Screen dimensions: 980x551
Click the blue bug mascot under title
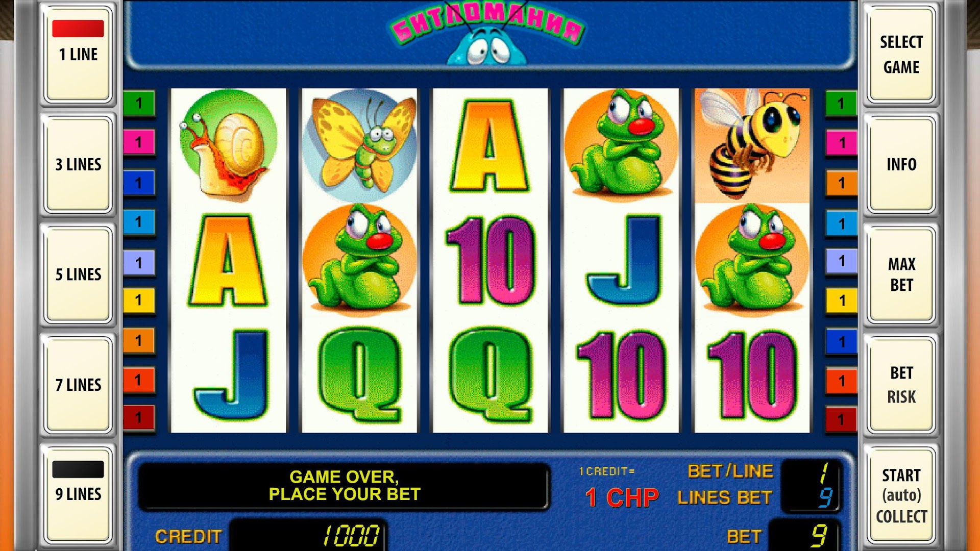[x=487, y=47]
